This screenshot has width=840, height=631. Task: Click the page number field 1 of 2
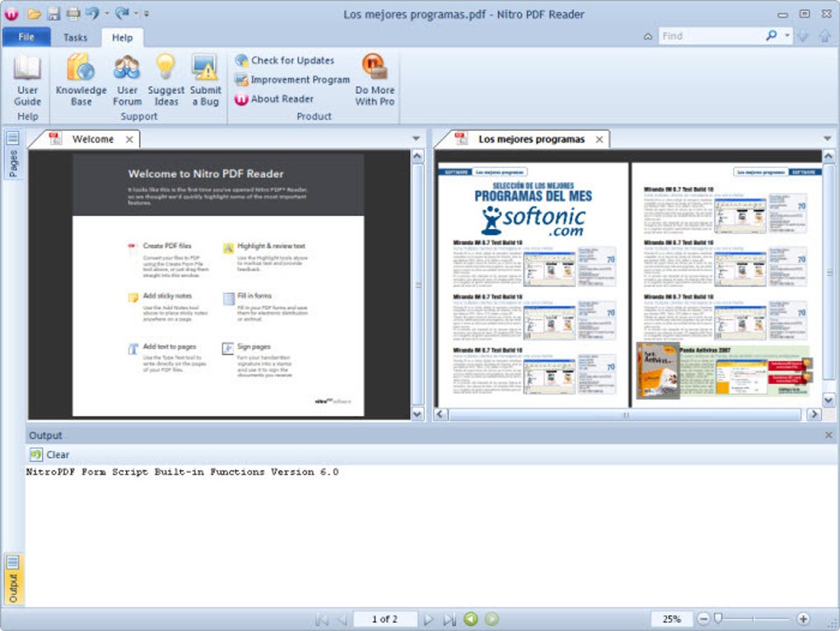point(385,619)
